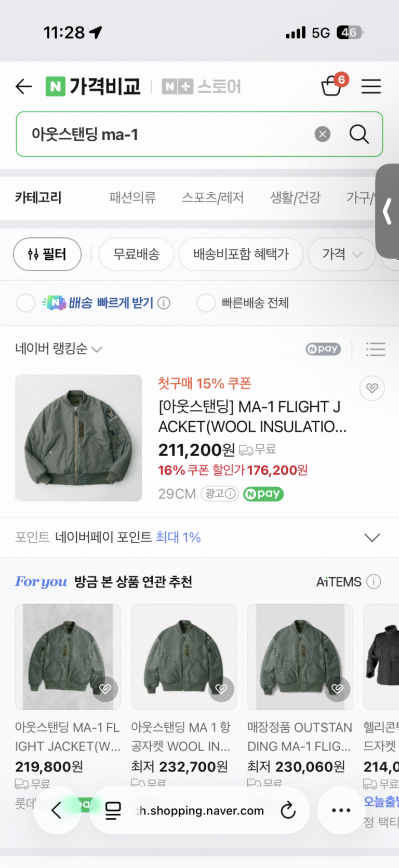The image size is (399, 868).
Task: Switch to list view layout
Action: click(375, 349)
